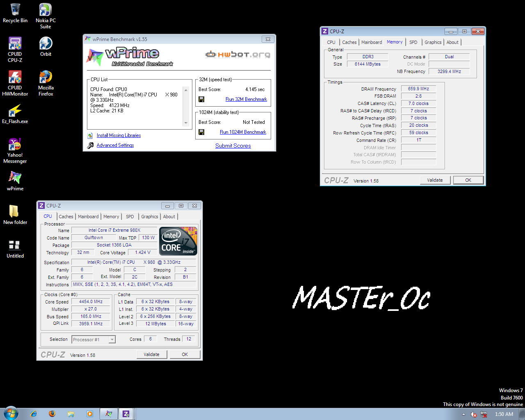Image resolution: width=525 pixels, height=420 pixels.
Task: Open the Orbit desktop icon
Action: [46, 44]
